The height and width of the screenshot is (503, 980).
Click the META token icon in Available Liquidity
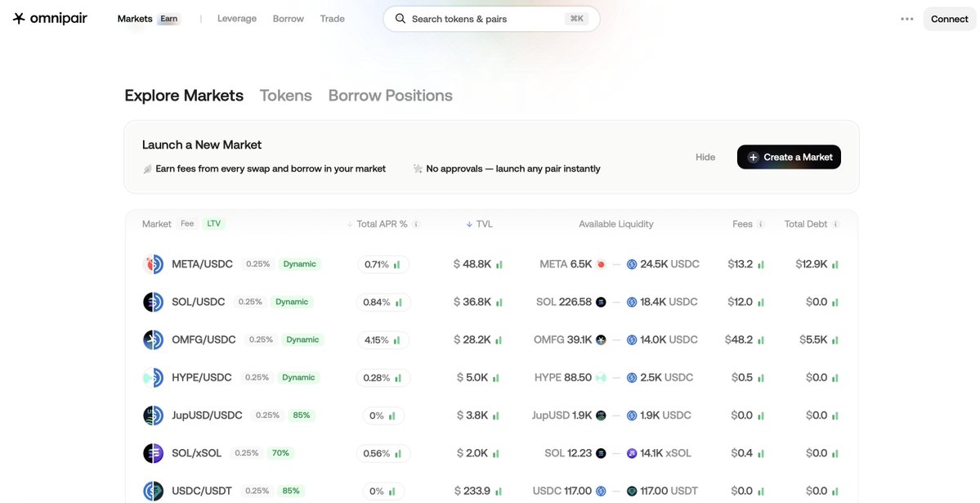coord(602,264)
